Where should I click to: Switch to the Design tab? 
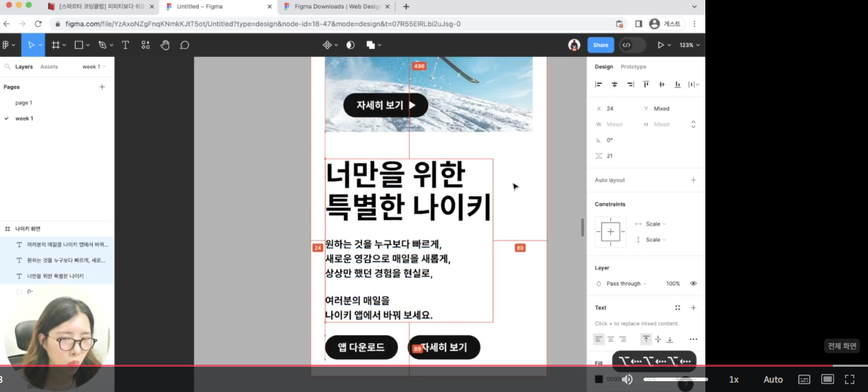coord(604,66)
